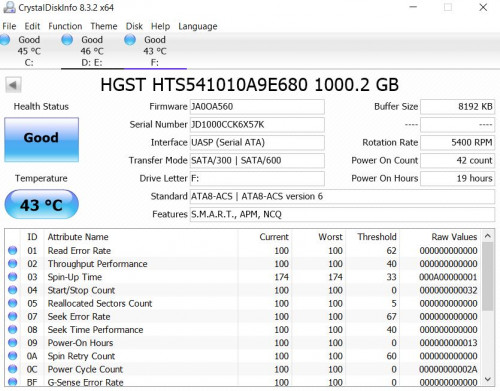Click the Buffer Size value 8192 KB

tap(457, 107)
